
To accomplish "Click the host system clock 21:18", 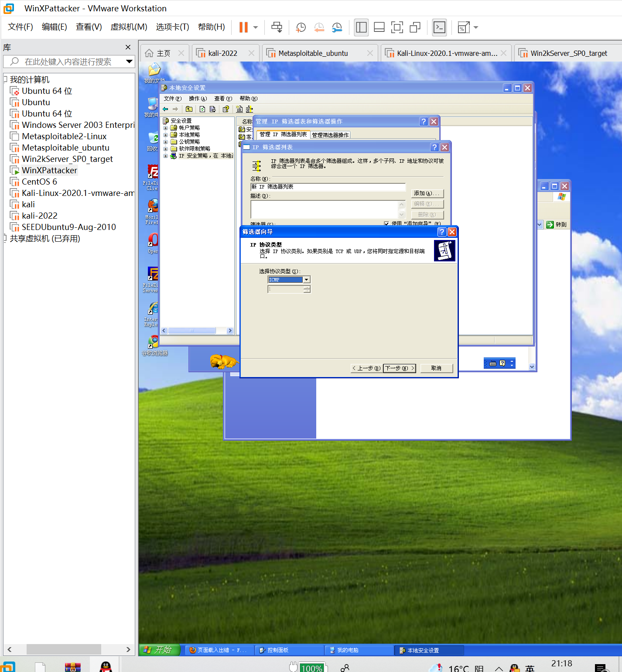I will [x=561, y=663].
